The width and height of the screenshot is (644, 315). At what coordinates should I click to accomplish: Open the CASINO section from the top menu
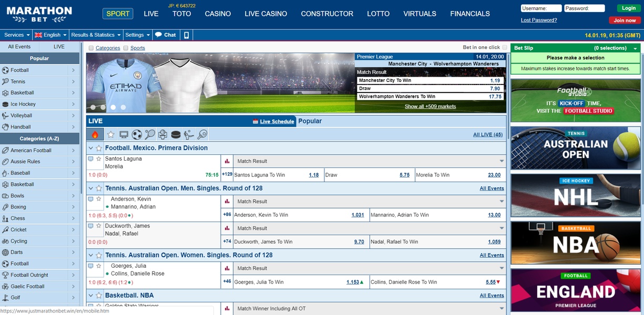tap(218, 14)
